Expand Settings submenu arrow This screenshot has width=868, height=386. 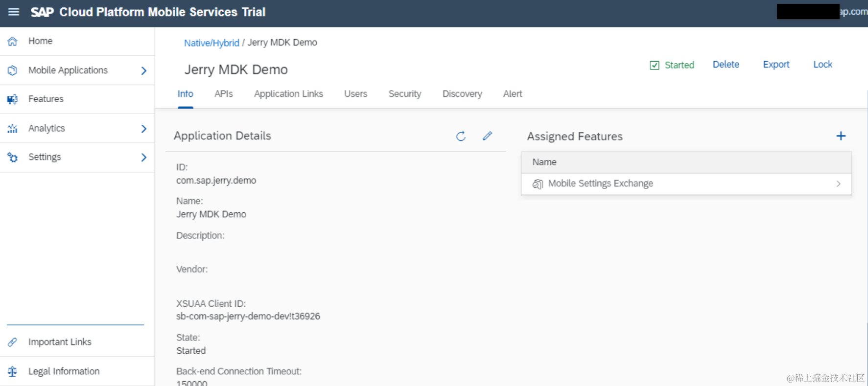144,158
